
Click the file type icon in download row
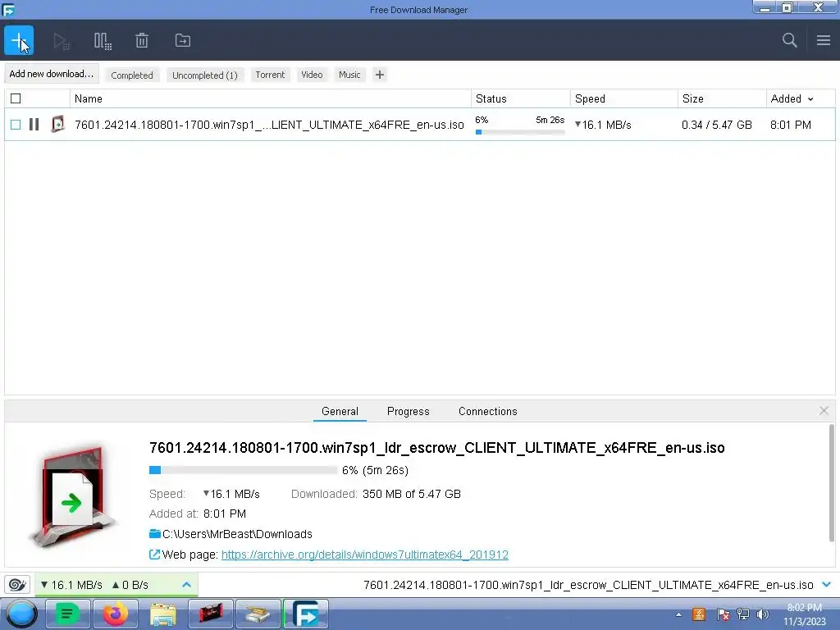pyautogui.click(x=57, y=125)
